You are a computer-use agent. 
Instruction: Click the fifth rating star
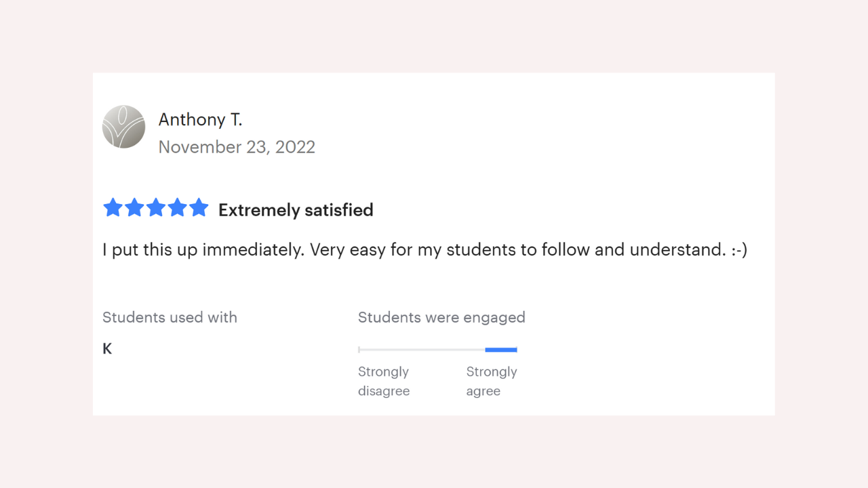(199, 208)
